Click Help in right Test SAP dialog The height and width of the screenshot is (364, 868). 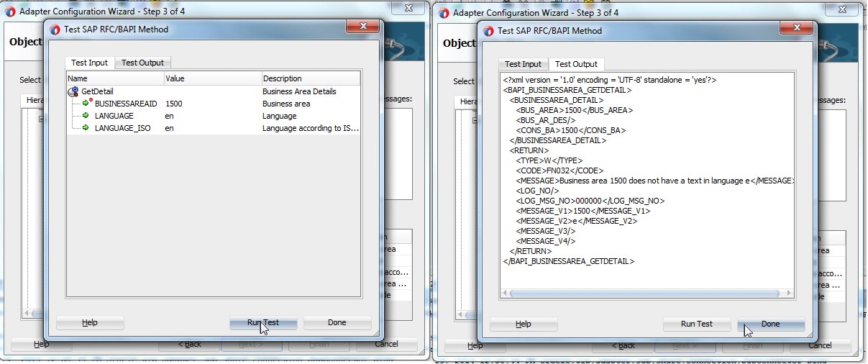tap(524, 324)
